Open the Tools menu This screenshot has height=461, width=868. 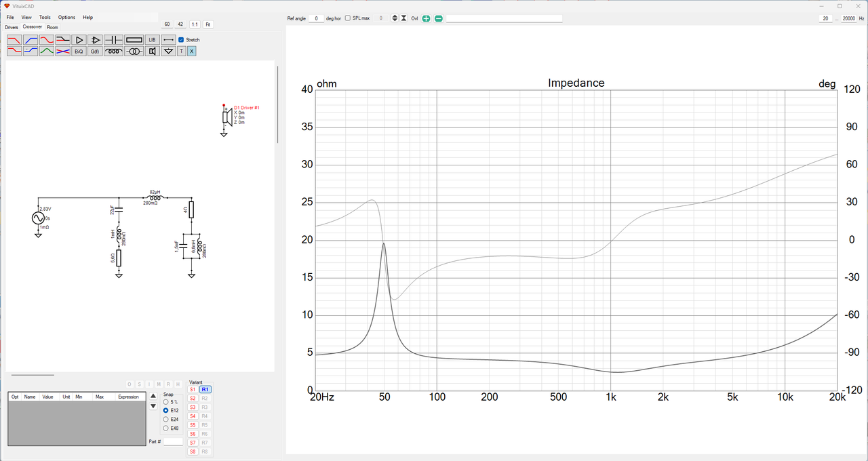45,17
